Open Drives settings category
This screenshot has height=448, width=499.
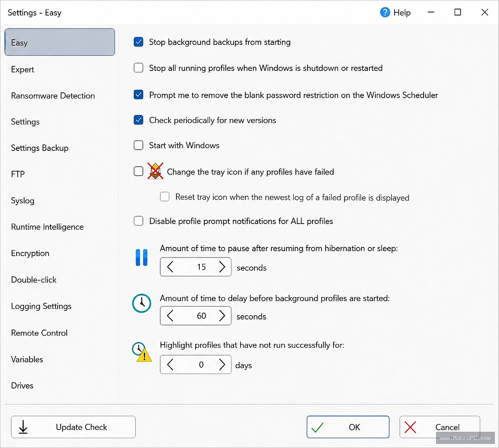point(22,385)
